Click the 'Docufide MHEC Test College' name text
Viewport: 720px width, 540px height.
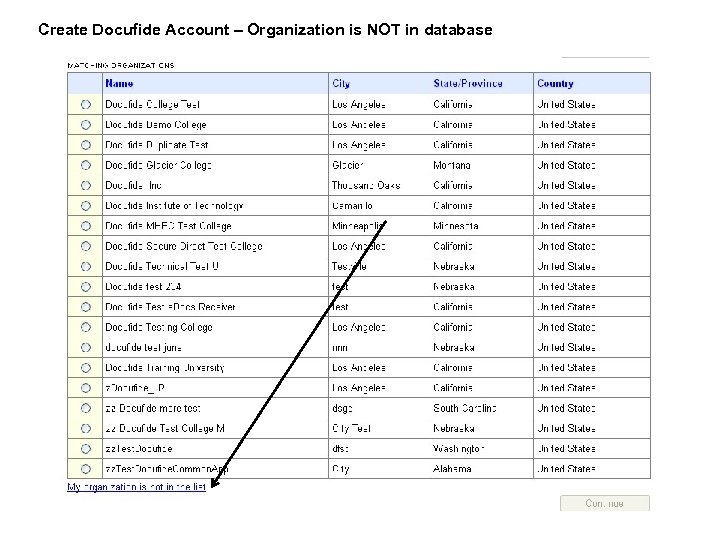click(x=168, y=226)
